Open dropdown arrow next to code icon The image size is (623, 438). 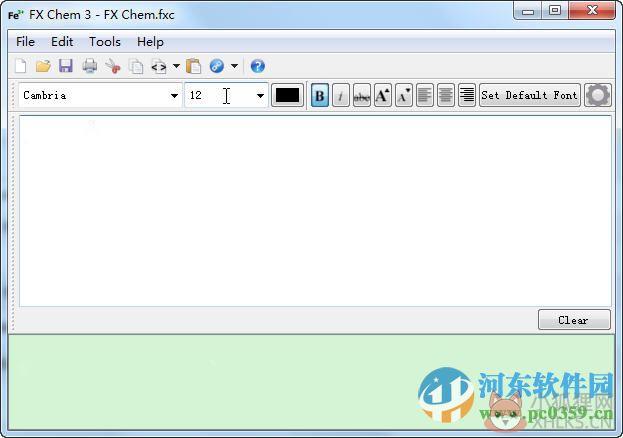pyautogui.click(x=176, y=66)
